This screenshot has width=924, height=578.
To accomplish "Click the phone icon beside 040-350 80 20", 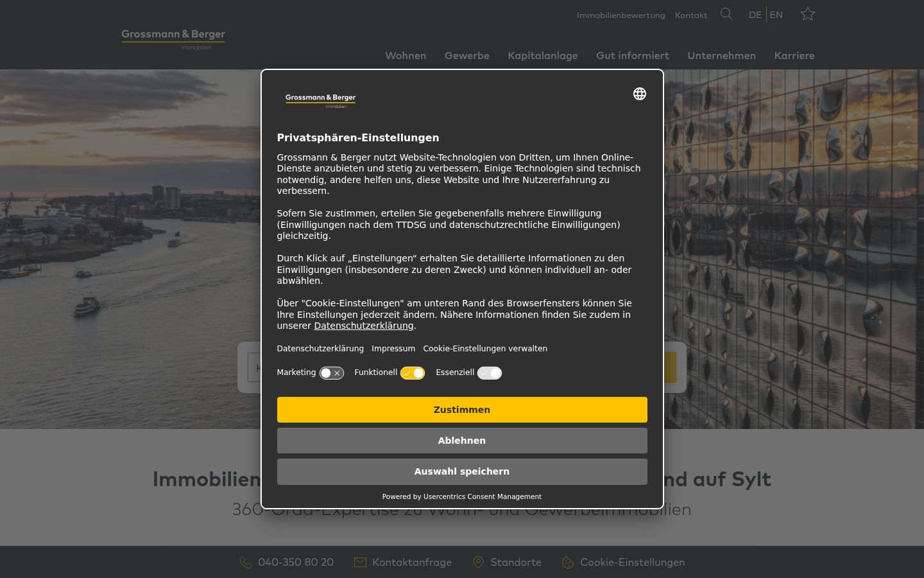I will tap(246, 563).
